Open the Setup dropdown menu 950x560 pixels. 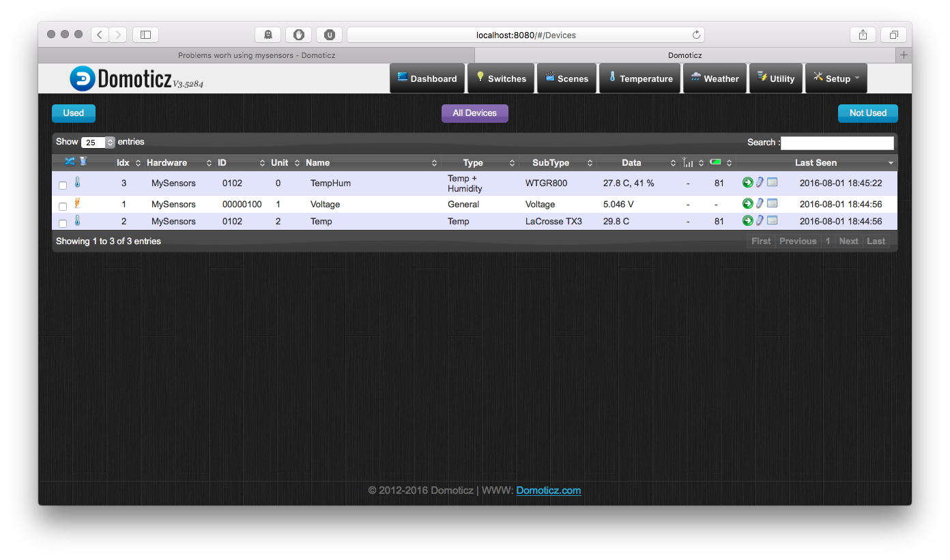pos(836,78)
